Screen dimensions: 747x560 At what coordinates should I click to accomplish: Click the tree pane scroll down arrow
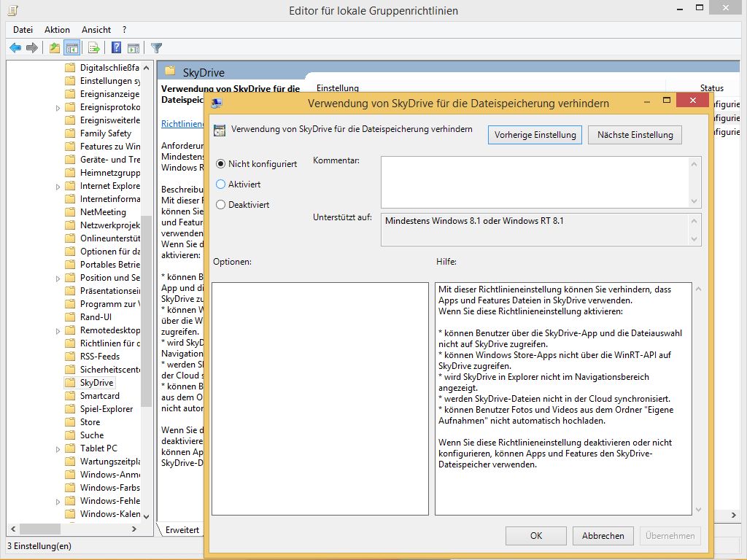(x=146, y=516)
